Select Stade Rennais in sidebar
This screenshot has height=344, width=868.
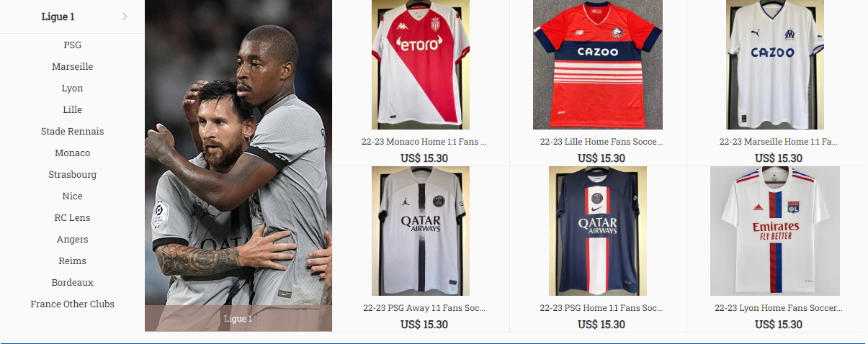[72, 131]
